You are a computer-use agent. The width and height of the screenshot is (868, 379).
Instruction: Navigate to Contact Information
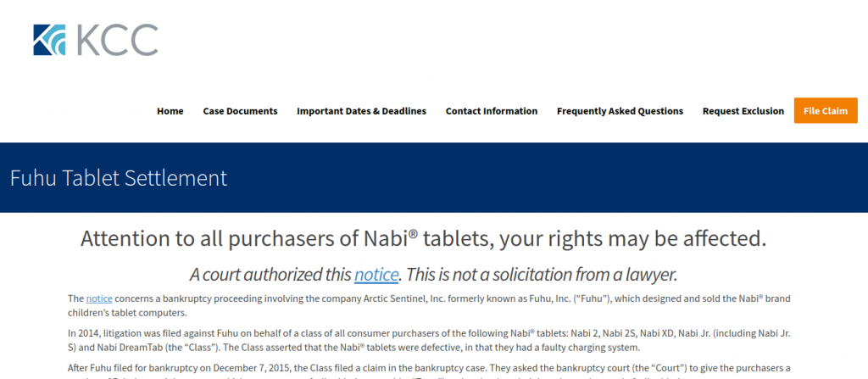coord(492,111)
